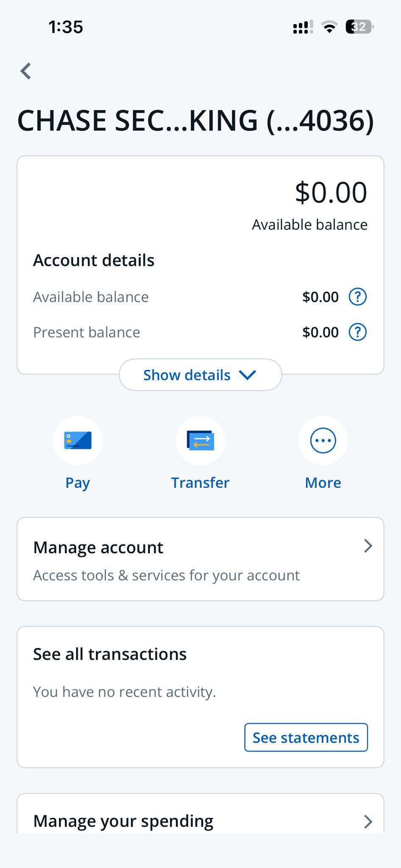Tap the Manage your spending heading
This screenshot has height=868, width=401.
coord(123,821)
